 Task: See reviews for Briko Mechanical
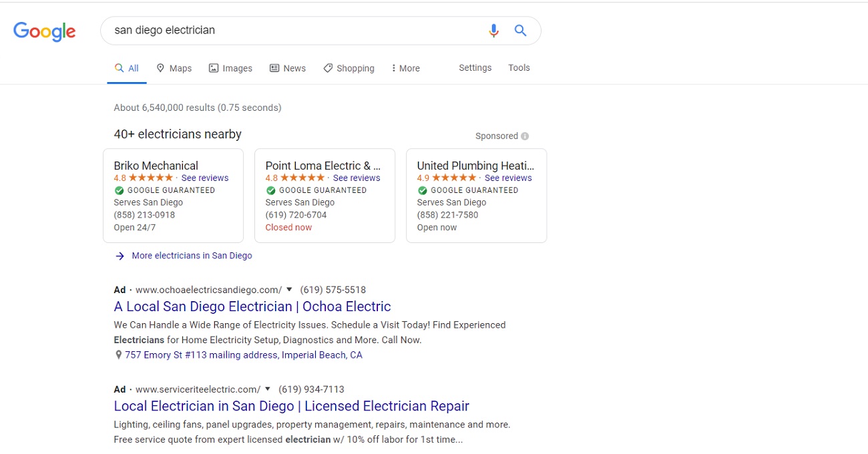click(205, 178)
